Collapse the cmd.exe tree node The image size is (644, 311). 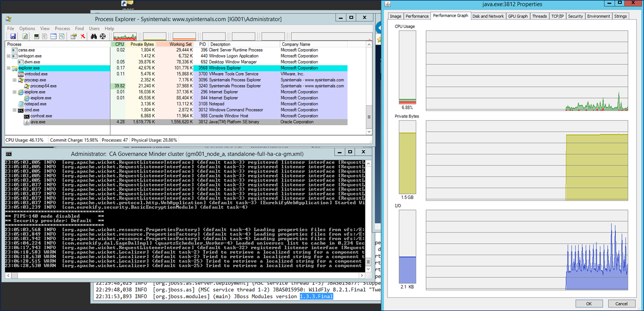(x=15, y=110)
